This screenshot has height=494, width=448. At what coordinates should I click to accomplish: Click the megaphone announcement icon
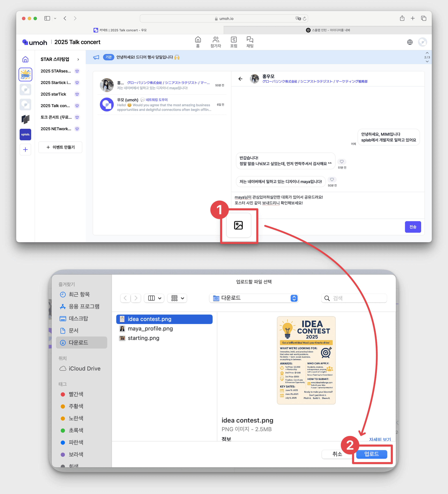pos(96,57)
